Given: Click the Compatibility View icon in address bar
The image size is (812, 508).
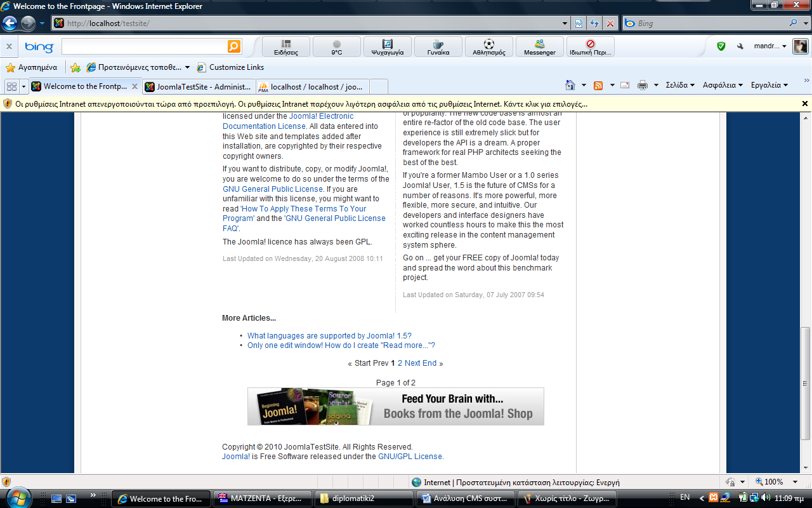Looking at the screenshot, I should coord(579,23).
